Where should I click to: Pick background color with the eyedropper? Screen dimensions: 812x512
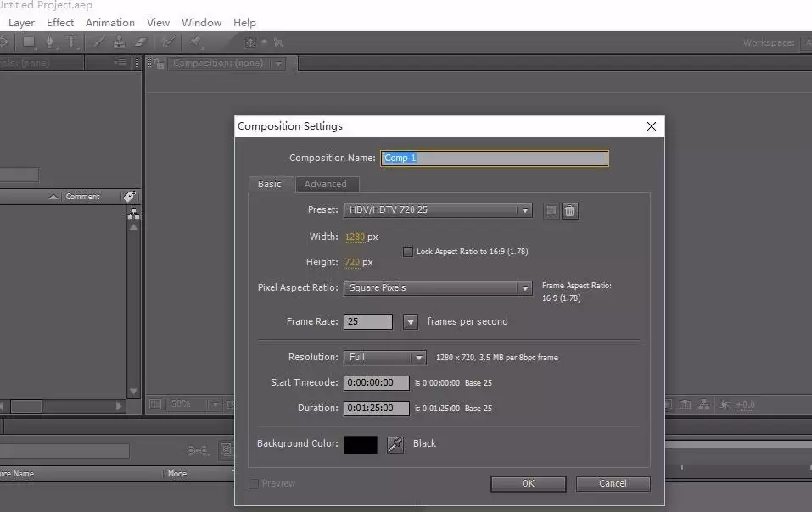pos(395,444)
